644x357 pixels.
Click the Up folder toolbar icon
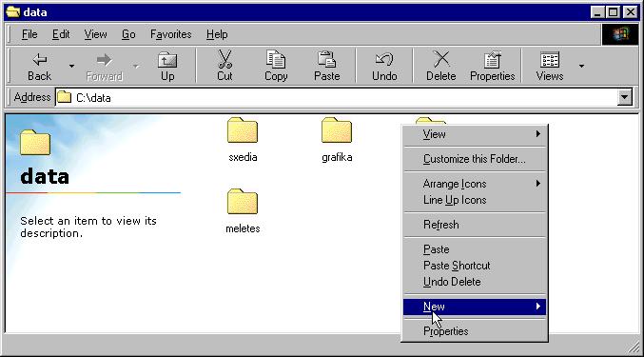click(x=167, y=66)
